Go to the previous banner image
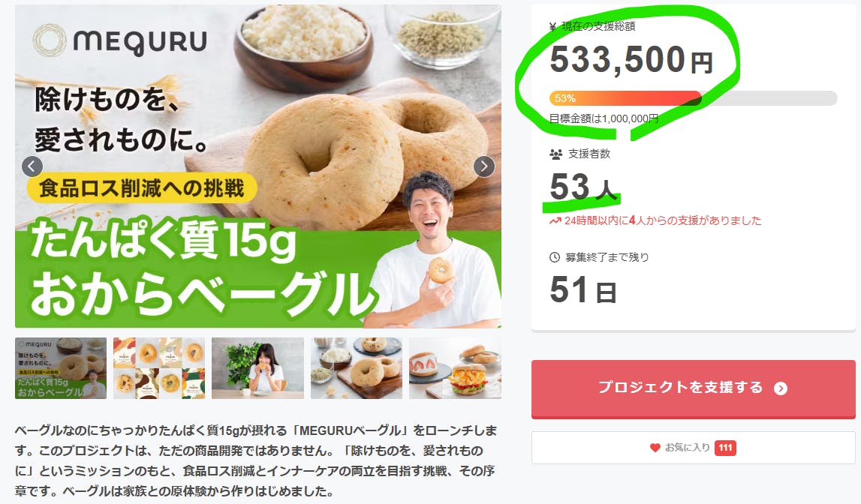This screenshot has height=504, width=861. [x=32, y=166]
